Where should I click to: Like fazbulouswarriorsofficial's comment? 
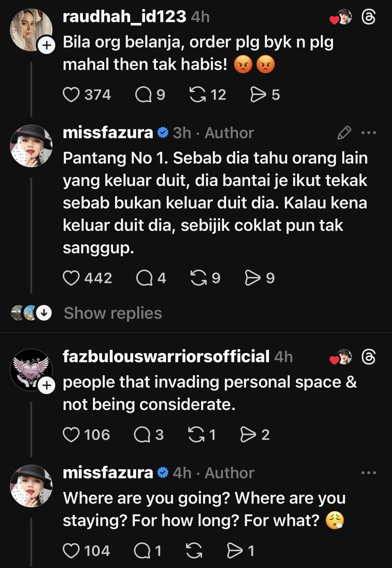(x=71, y=435)
